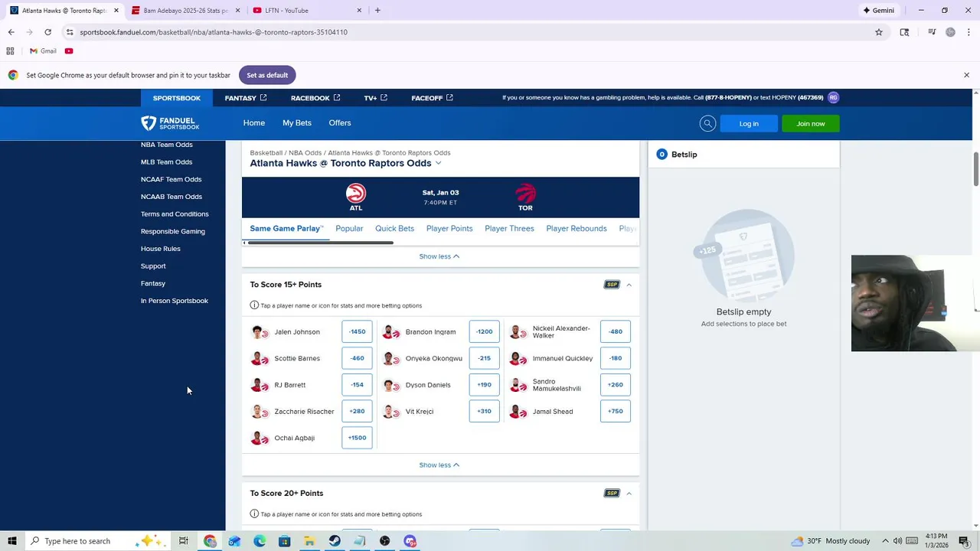Click the market tabs horizontal scrollbar
Image resolution: width=980 pixels, height=551 pixels.
321,243
